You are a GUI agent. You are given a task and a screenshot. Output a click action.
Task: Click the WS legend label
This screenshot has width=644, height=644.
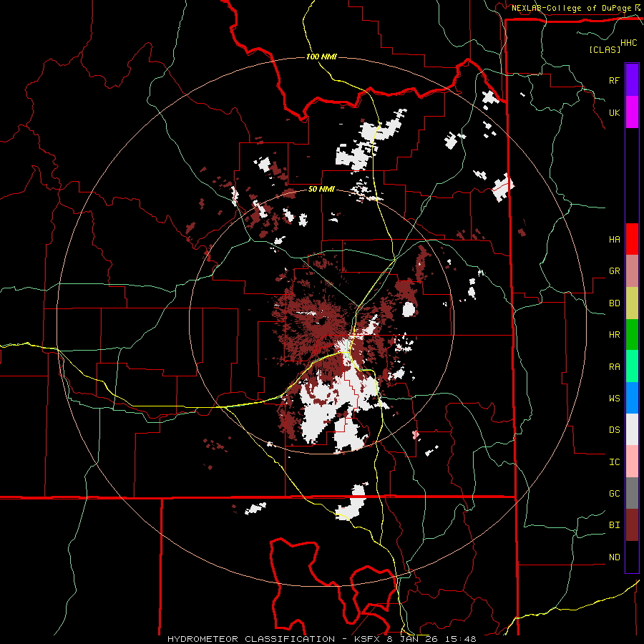614,399
